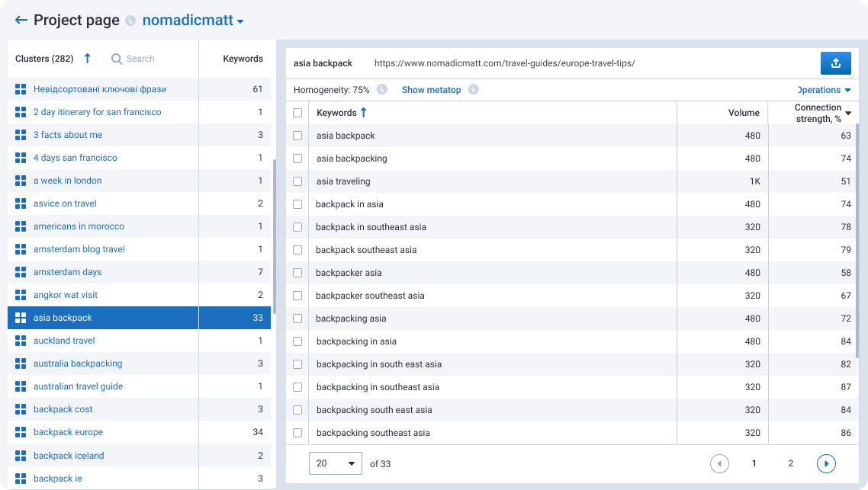Screen dimensions: 868x490
Task: Click the info icon beside Show metatop
Action: pyautogui.click(x=473, y=90)
